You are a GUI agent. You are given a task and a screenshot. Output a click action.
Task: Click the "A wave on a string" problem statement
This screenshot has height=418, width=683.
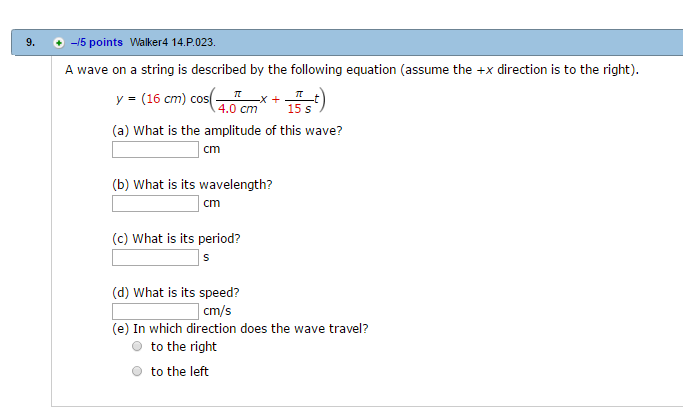[x=350, y=70]
